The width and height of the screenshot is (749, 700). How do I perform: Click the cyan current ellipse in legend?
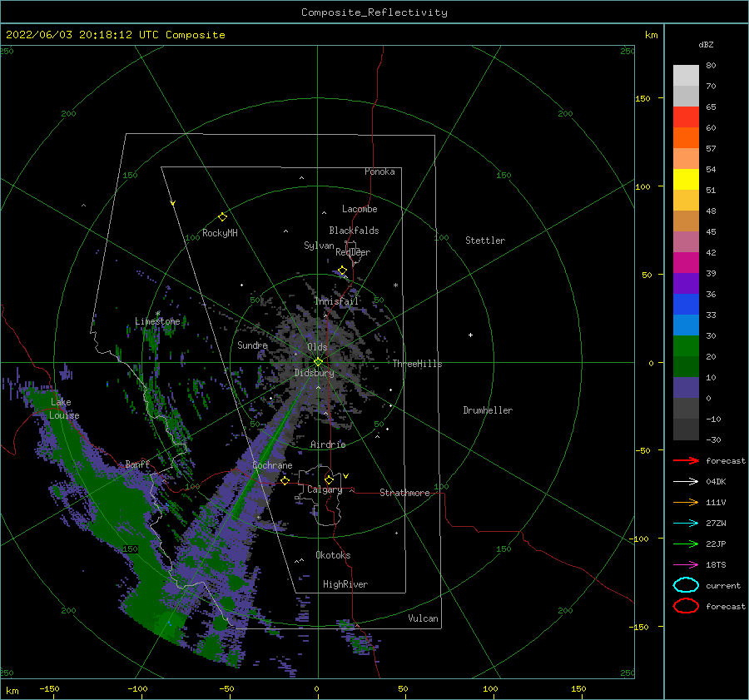point(686,585)
